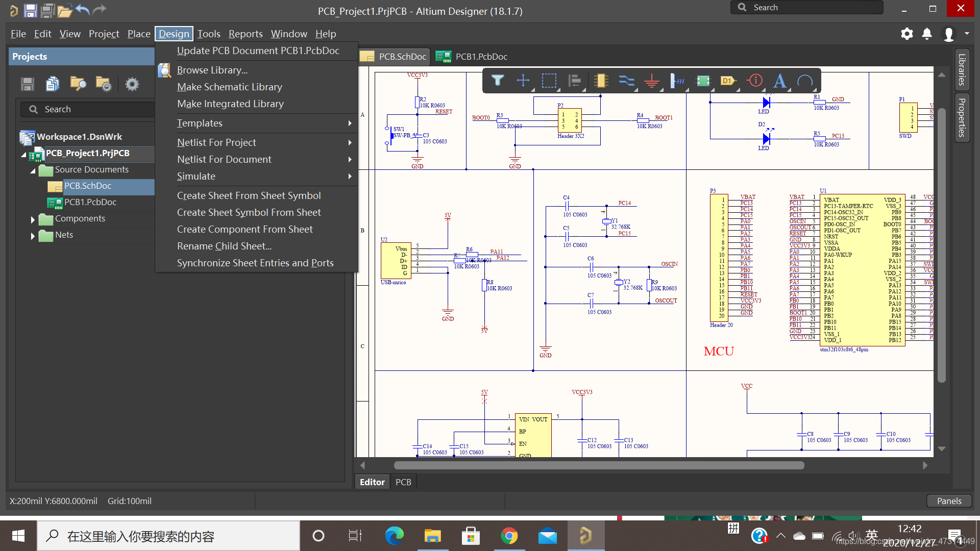The height and width of the screenshot is (551, 980).
Task: Click Browse Library button
Action: (212, 69)
